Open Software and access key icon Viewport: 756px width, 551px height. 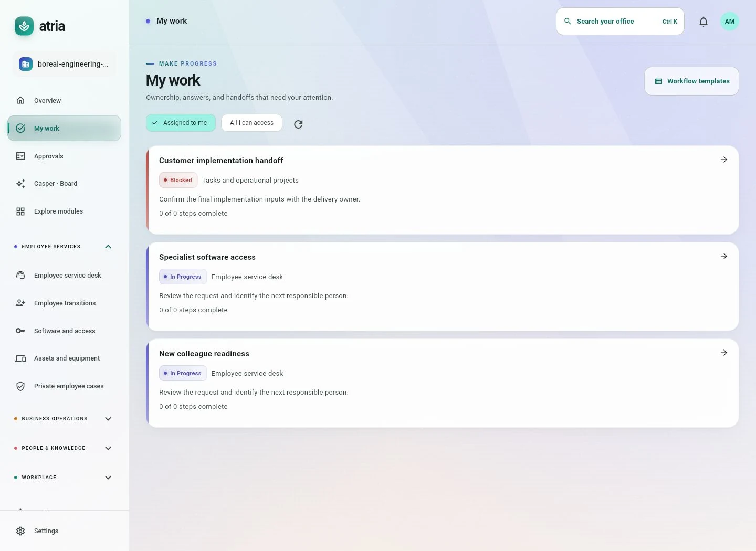(x=20, y=331)
